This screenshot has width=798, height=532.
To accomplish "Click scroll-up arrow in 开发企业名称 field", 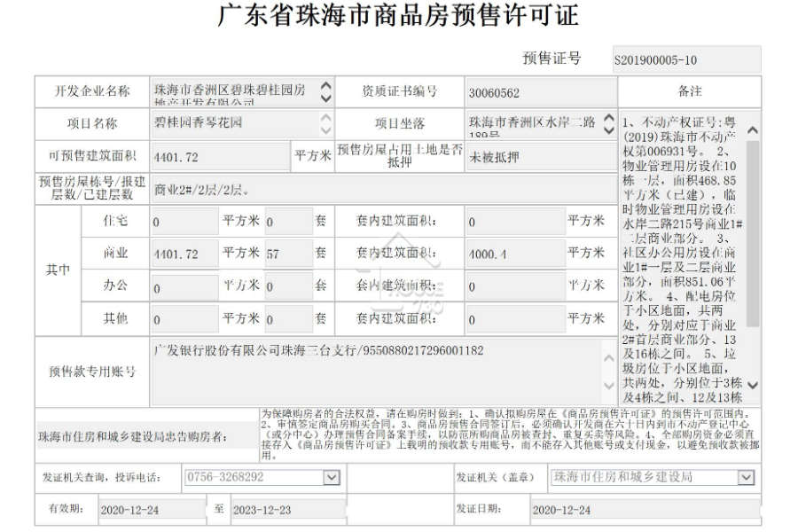I will (x=326, y=85).
